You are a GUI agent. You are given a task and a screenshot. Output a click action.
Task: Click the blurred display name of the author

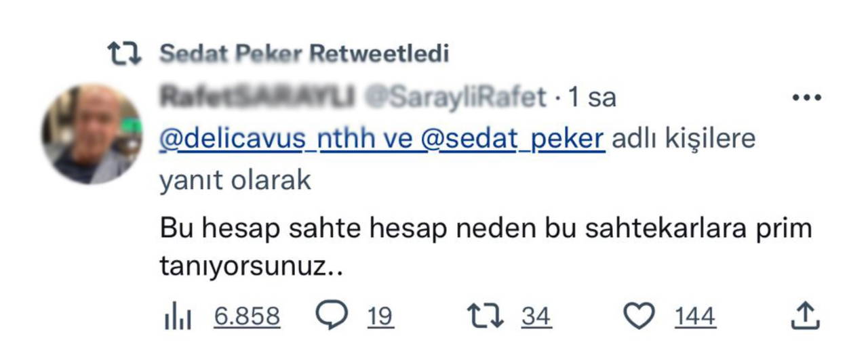(x=258, y=98)
